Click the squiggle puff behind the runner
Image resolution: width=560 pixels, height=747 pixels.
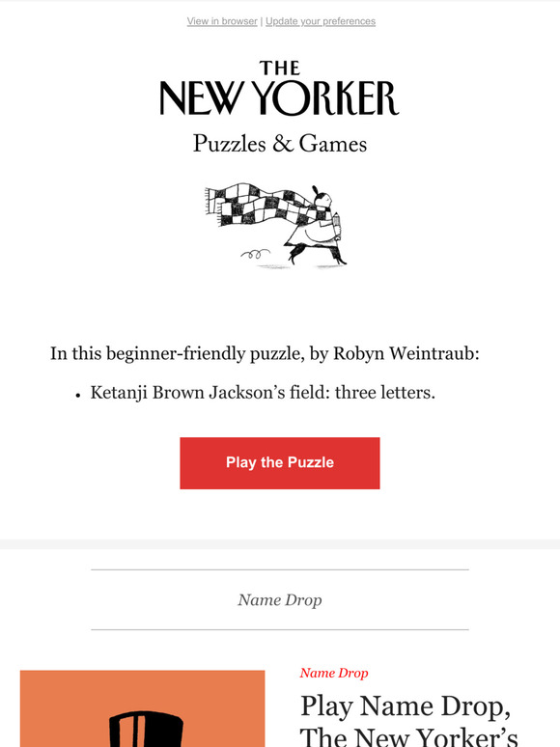click(256, 254)
